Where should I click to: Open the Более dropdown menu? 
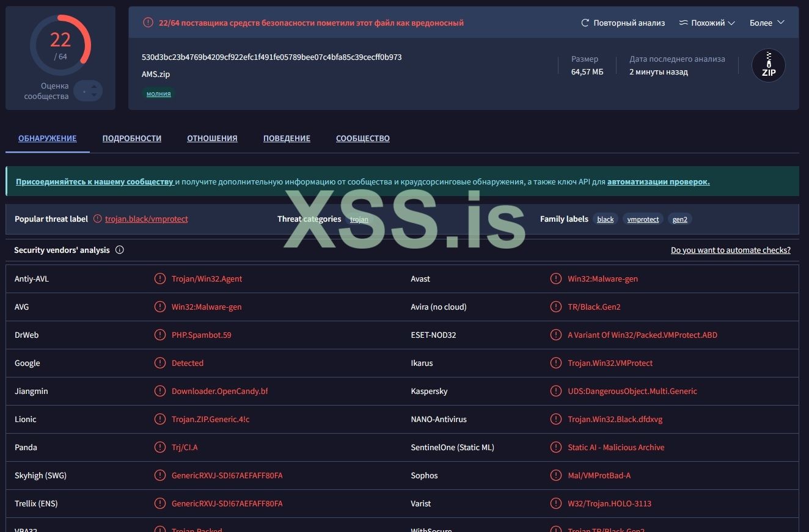[767, 23]
